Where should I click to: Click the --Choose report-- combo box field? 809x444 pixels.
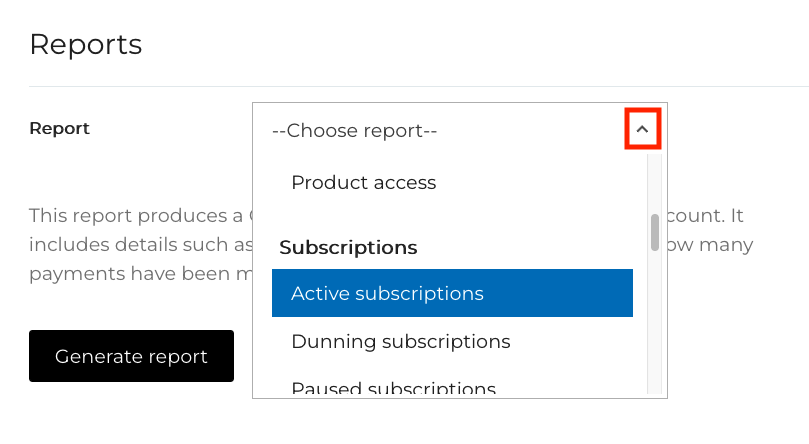[x=440, y=130]
